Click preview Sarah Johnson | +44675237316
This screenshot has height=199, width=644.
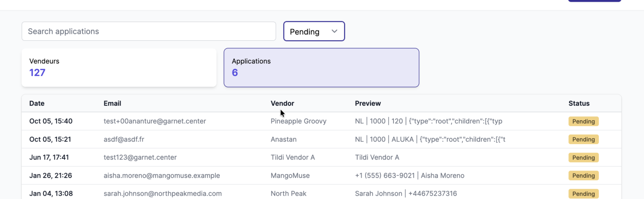[x=406, y=193]
